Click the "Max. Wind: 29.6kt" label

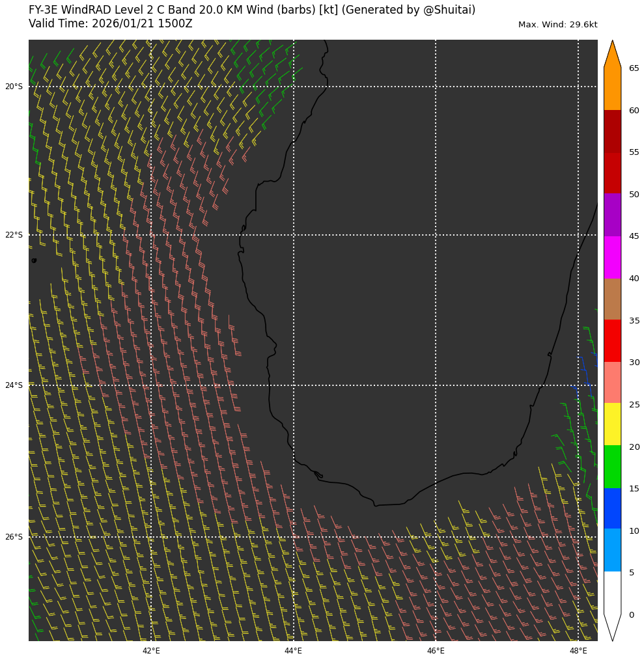coord(557,25)
